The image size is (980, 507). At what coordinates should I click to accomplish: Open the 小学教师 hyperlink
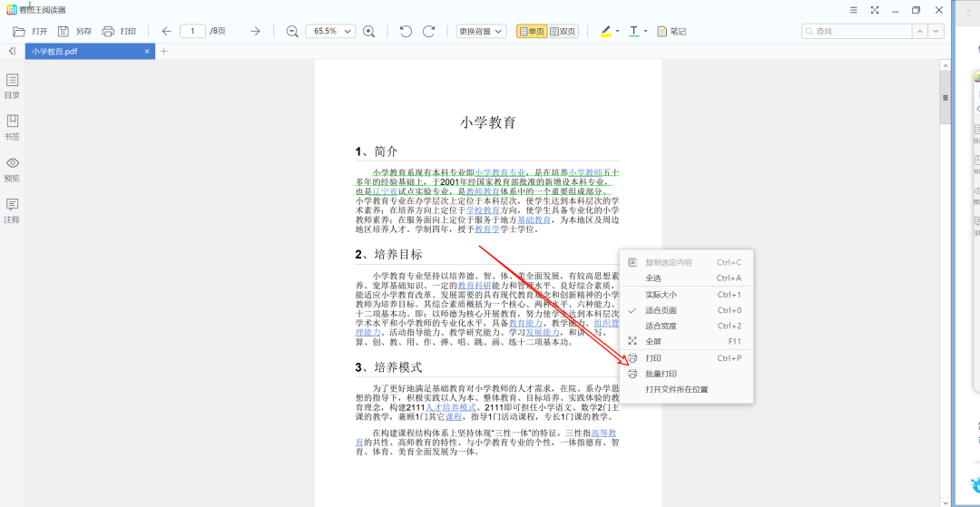585,171
